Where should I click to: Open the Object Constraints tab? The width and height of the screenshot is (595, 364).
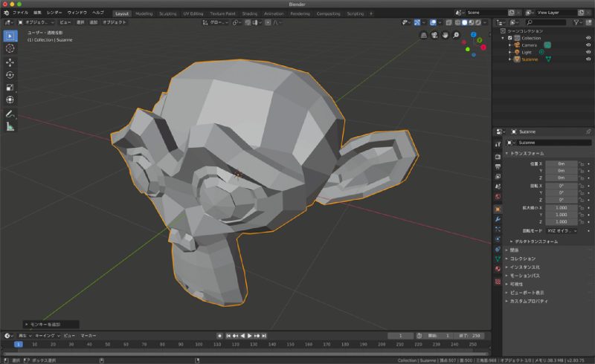pos(498,249)
